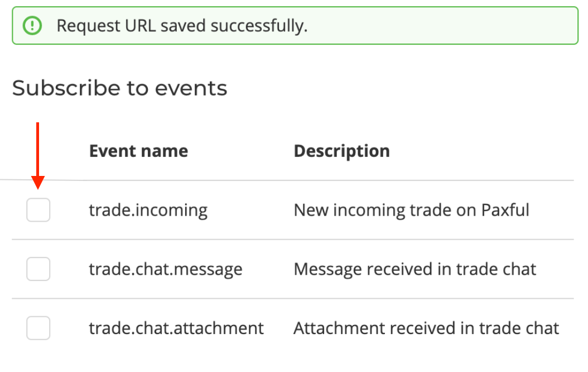Click the green exclamation circle success icon

32,26
